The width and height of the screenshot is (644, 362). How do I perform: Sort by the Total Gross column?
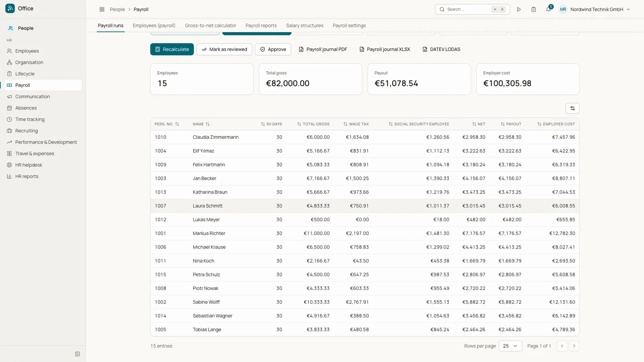[313, 124]
